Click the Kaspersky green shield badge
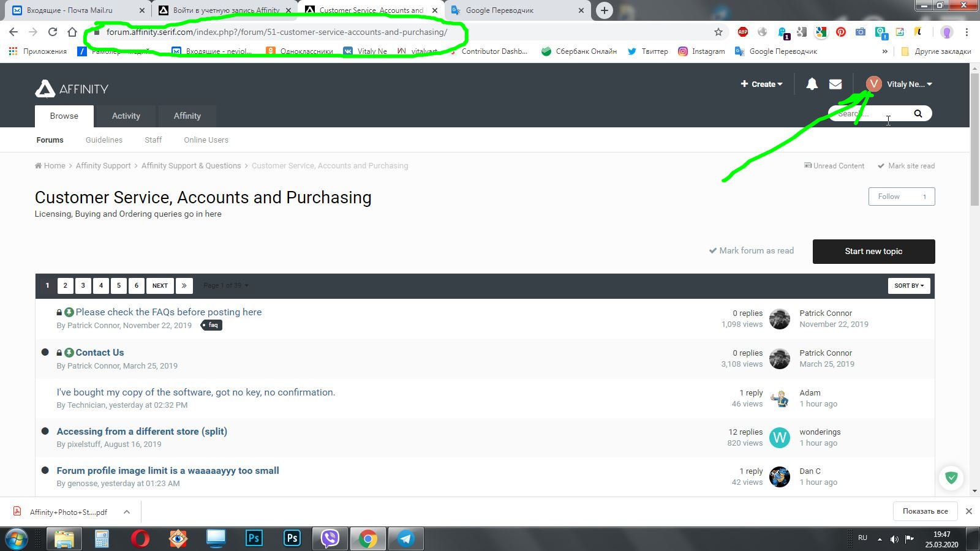The image size is (980, 551). 951,478
